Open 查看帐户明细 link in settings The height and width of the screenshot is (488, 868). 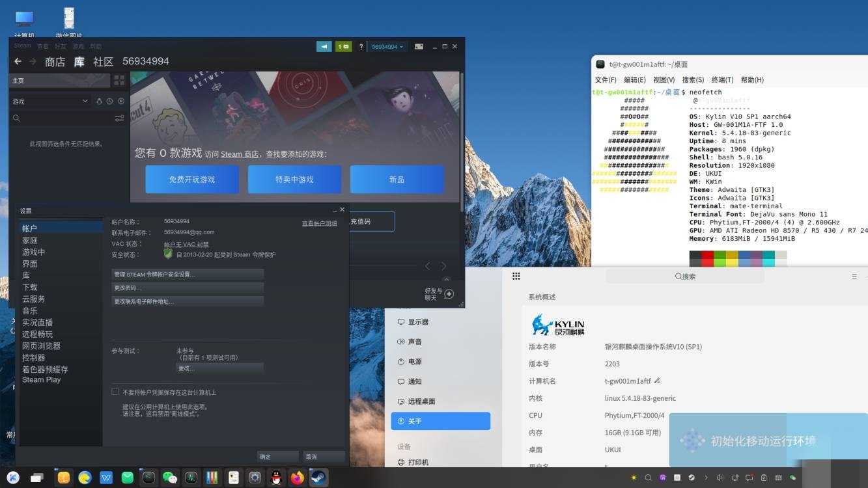pos(319,223)
